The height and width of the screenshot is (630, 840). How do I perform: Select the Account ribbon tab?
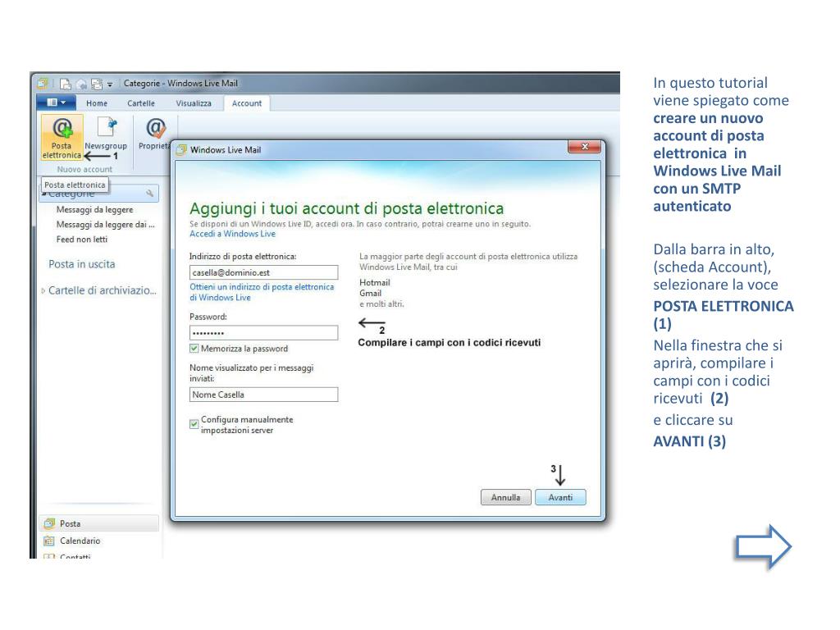[x=246, y=103]
